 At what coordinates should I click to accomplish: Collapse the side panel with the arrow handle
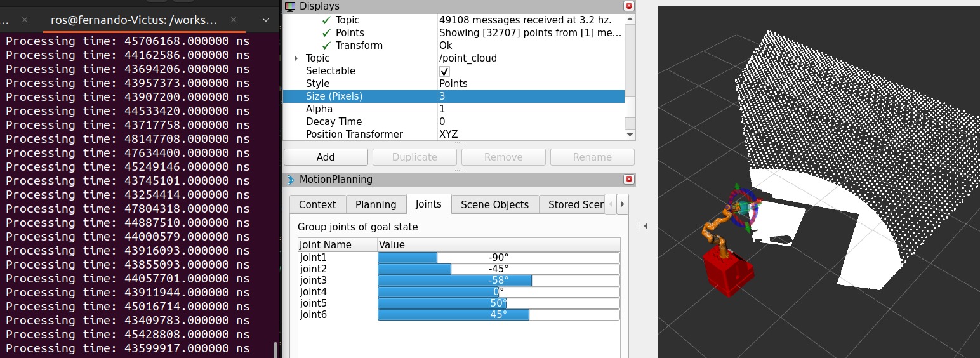point(646,225)
